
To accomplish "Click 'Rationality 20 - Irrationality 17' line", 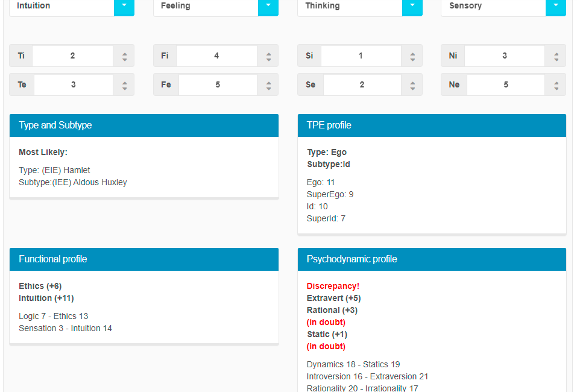I will 362,388.
